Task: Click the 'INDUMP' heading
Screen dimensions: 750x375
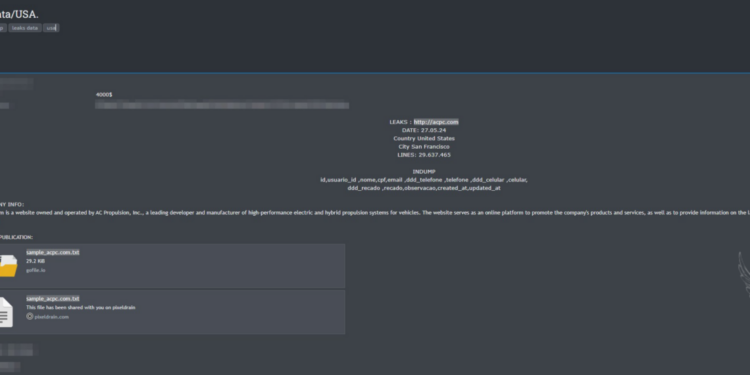Action: 424,172
